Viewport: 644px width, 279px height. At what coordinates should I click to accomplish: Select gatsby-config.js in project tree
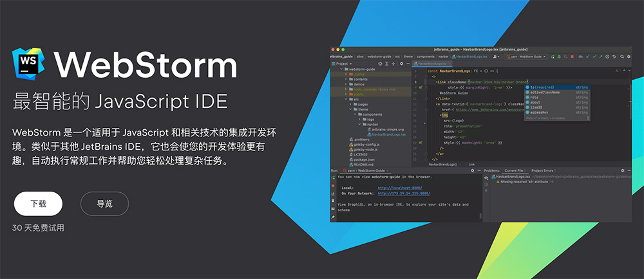click(364, 145)
